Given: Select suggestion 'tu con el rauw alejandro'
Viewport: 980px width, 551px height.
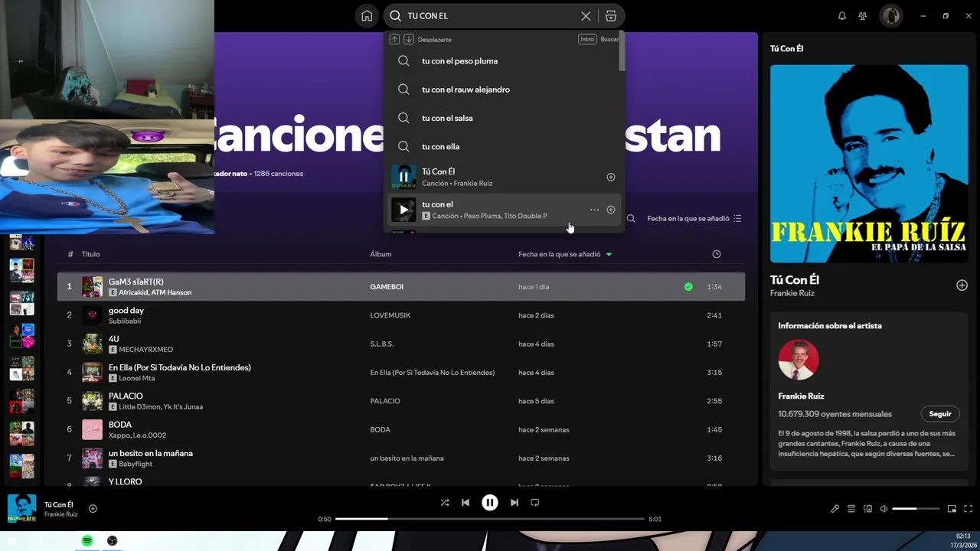Looking at the screenshot, I should point(505,90).
